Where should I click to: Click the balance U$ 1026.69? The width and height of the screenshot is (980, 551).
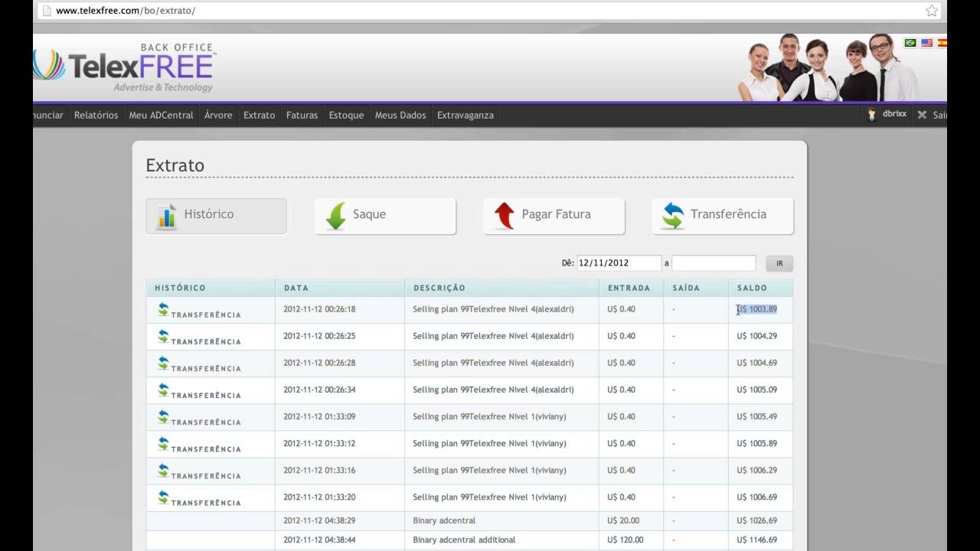click(x=757, y=520)
